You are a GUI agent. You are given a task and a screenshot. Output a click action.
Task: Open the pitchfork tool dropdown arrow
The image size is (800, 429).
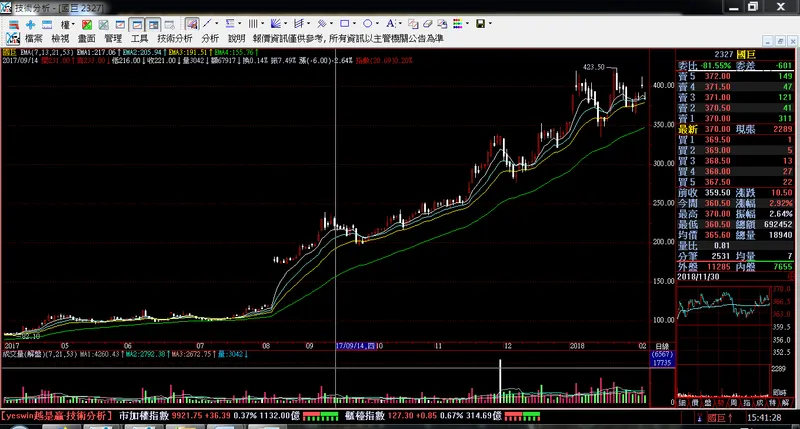point(308,23)
